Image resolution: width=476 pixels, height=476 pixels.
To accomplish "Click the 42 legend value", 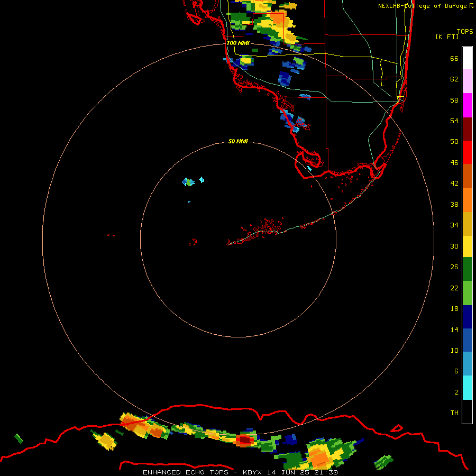I will pyautogui.click(x=454, y=184).
